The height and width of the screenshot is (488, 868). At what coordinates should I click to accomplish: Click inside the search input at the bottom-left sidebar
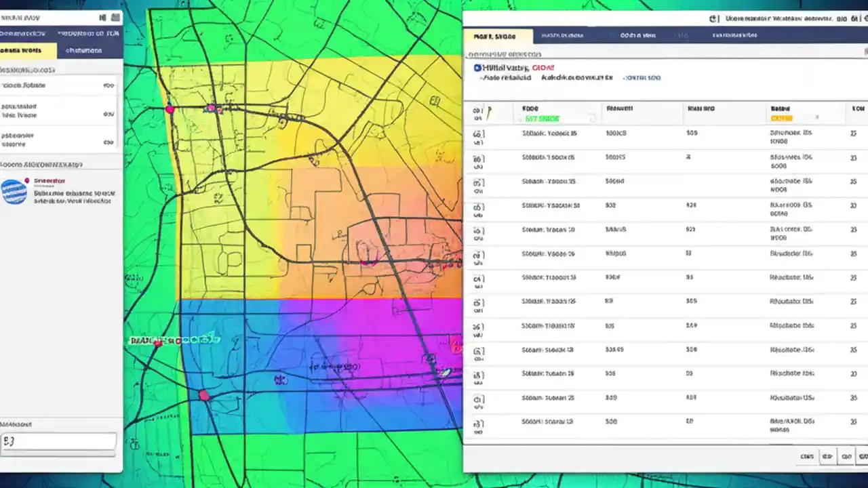pos(59,441)
